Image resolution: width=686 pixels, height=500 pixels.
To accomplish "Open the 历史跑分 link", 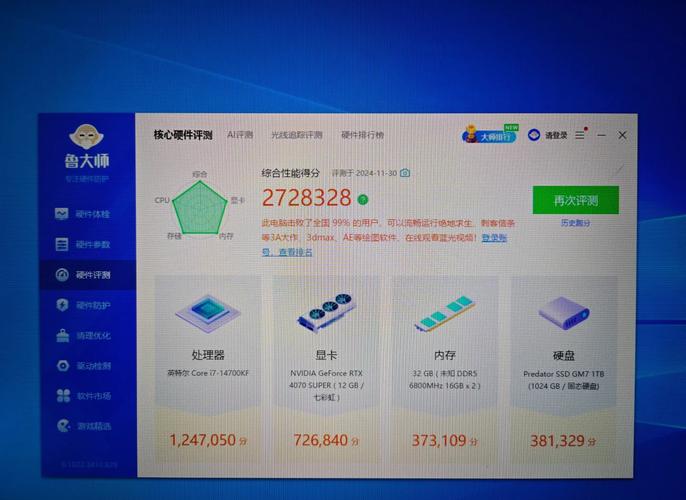I will [575, 223].
